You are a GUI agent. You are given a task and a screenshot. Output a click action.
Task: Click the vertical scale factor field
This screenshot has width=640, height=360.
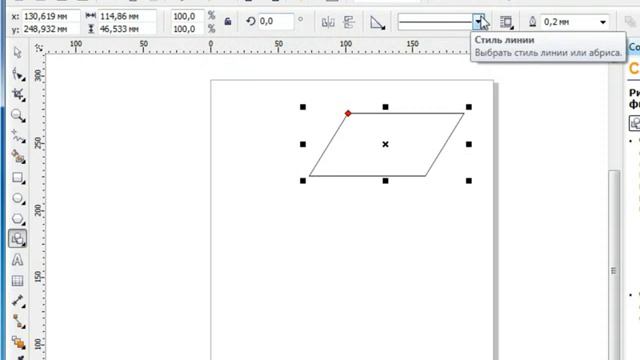(187, 29)
